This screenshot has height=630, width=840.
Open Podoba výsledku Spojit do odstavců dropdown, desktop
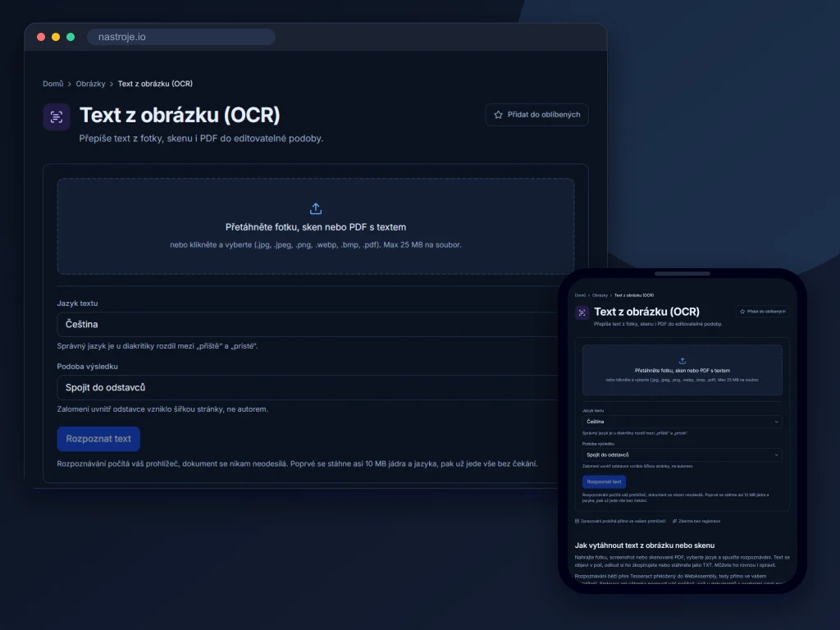308,387
